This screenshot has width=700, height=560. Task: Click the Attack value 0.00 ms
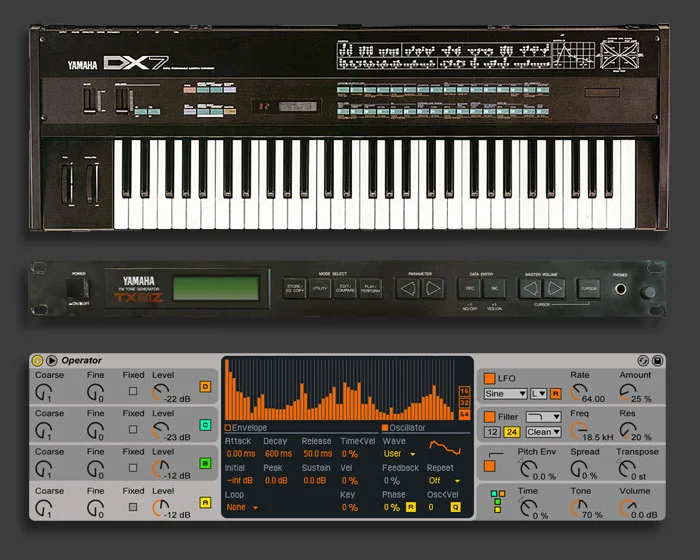coord(241,454)
